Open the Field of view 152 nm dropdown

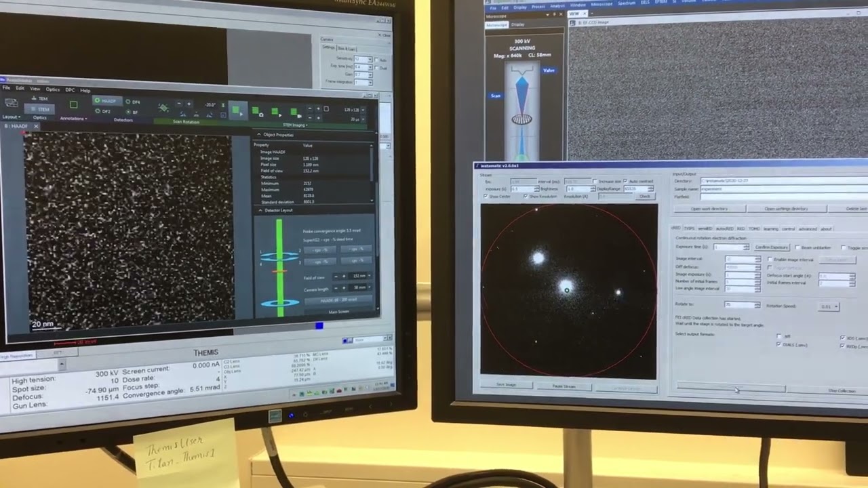tap(369, 276)
